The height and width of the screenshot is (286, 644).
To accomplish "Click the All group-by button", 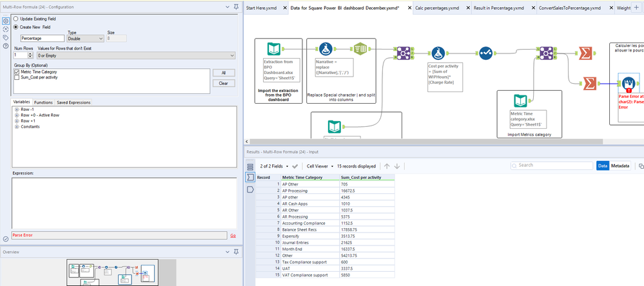I will point(224,73).
